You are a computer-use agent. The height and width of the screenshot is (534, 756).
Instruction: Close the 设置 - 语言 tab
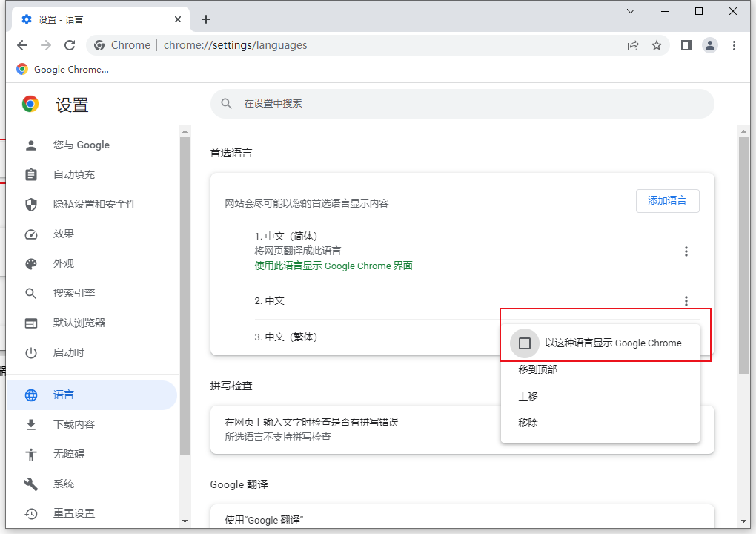point(178,19)
